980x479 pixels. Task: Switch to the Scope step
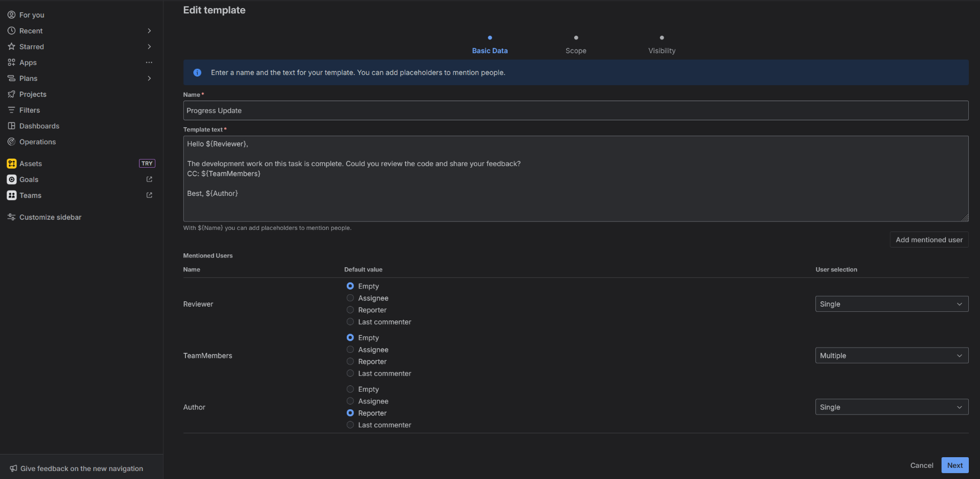576,51
